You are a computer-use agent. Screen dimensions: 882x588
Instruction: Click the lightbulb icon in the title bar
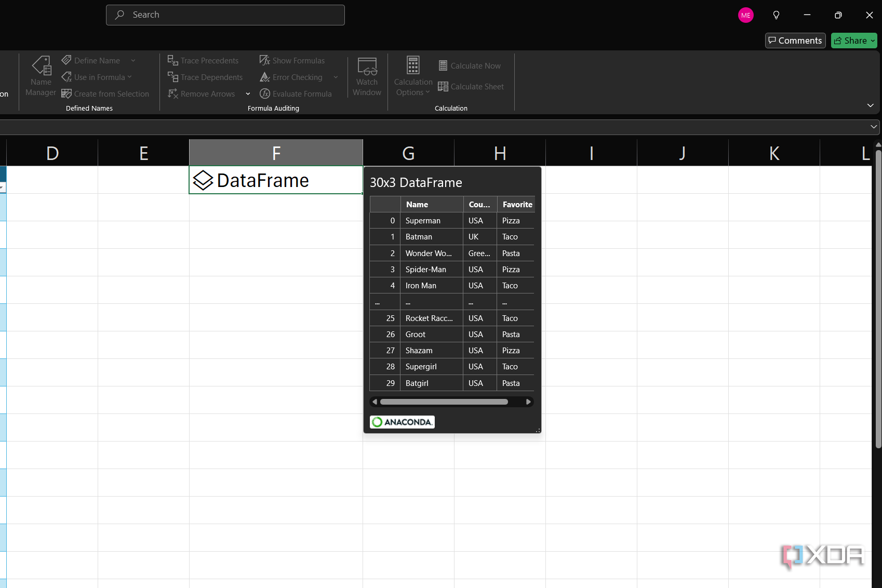click(x=776, y=15)
